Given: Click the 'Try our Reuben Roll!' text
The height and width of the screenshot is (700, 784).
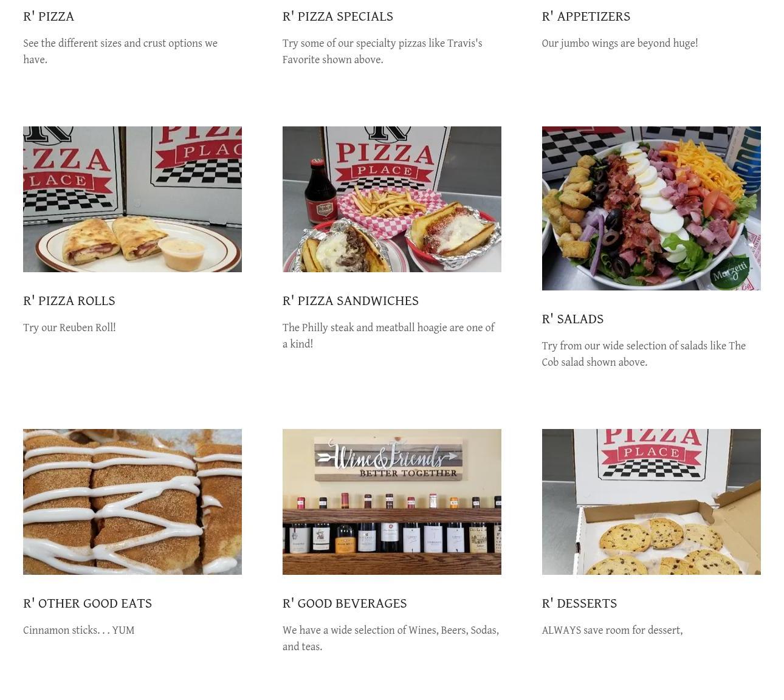Looking at the screenshot, I should (69, 328).
